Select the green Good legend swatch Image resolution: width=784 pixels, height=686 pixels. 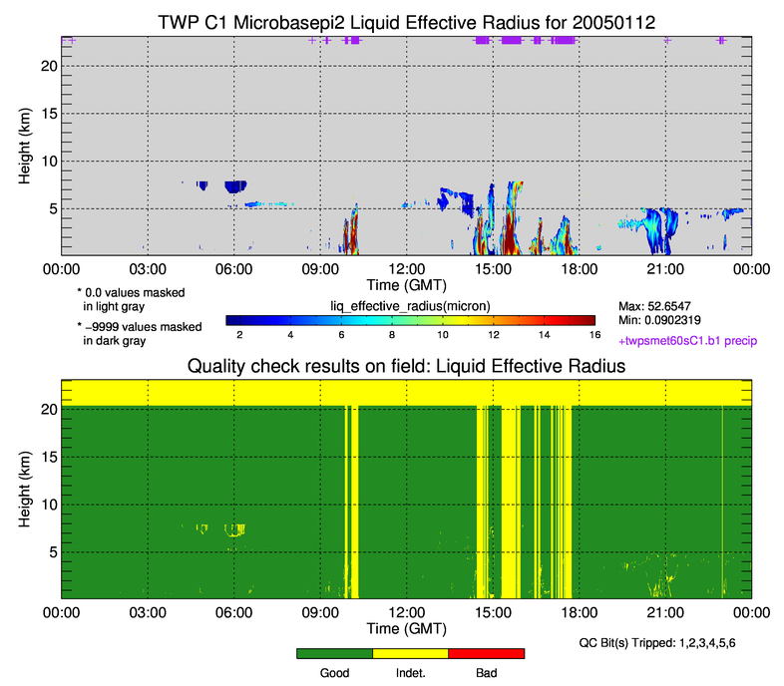(x=334, y=653)
